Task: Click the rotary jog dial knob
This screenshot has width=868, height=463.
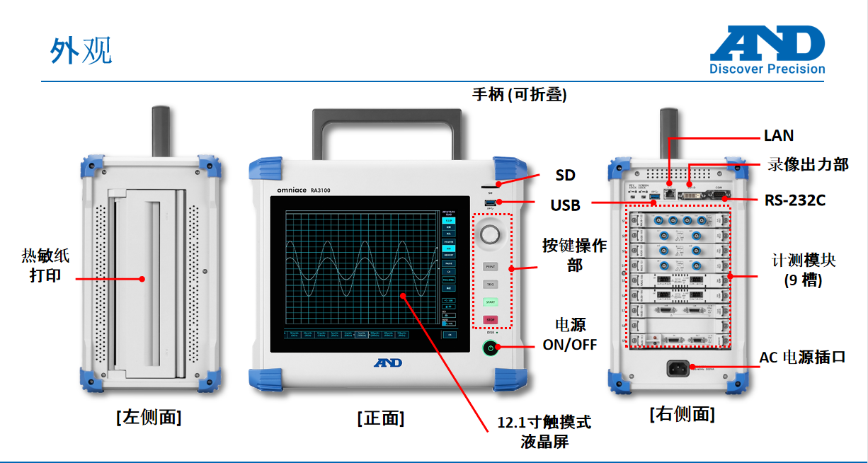Action: [490, 235]
